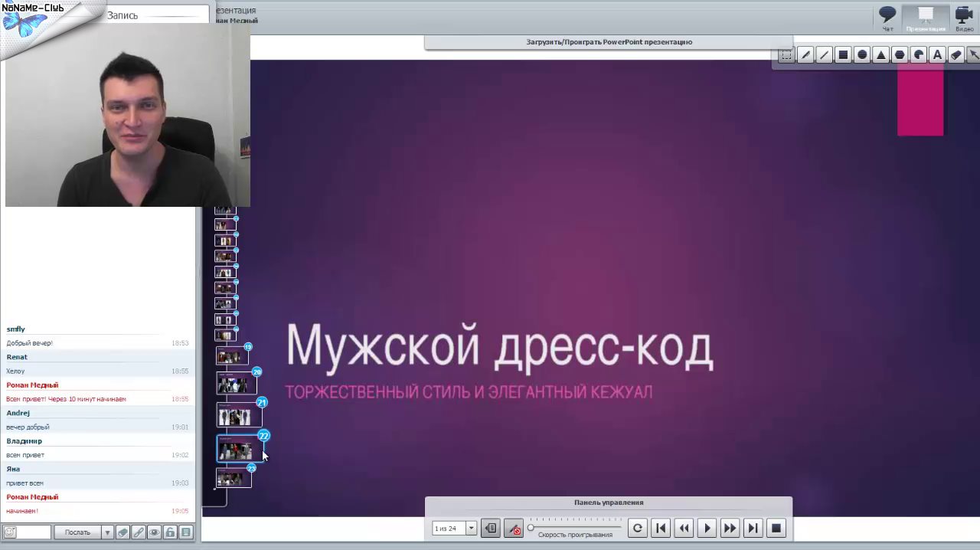Select slide thumbnail number 21
The height and width of the screenshot is (550, 980).
pos(239,416)
